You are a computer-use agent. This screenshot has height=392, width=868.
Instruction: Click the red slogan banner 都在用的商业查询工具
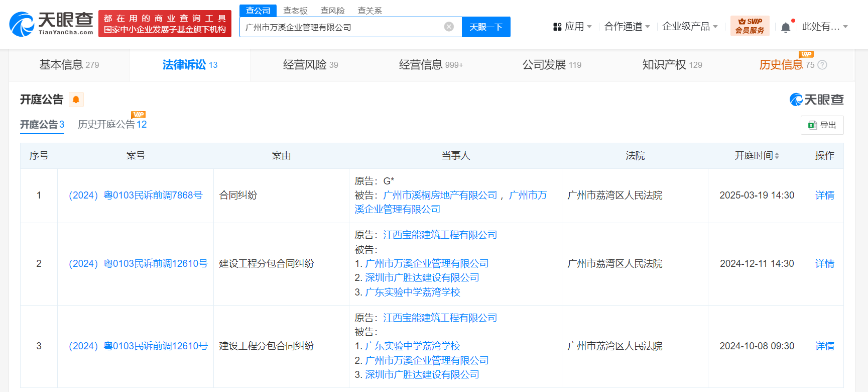pyautogui.click(x=165, y=24)
